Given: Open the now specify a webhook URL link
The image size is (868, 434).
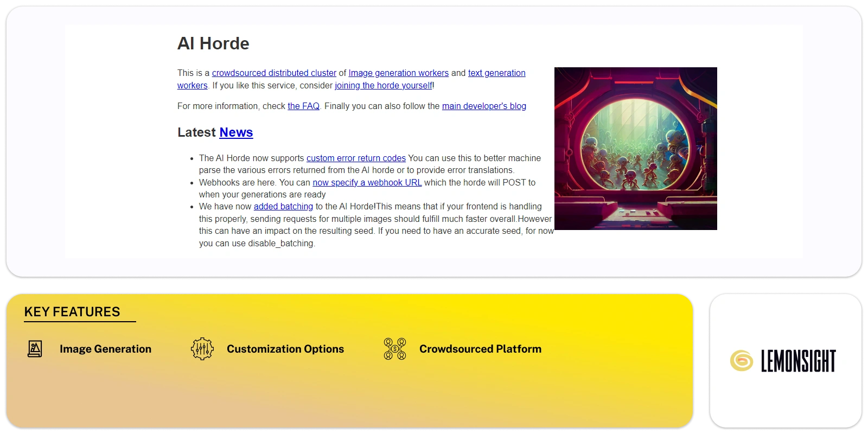Looking at the screenshot, I should tap(367, 183).
